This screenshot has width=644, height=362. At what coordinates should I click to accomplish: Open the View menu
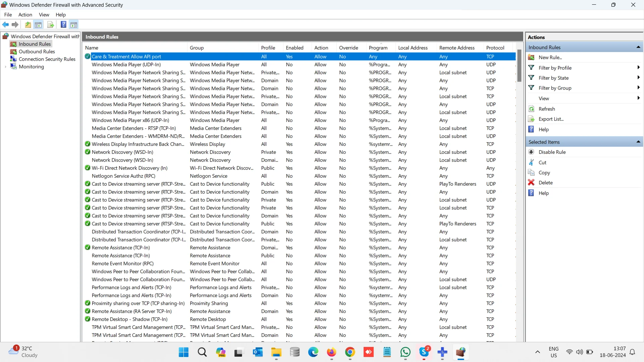(44, 15)
